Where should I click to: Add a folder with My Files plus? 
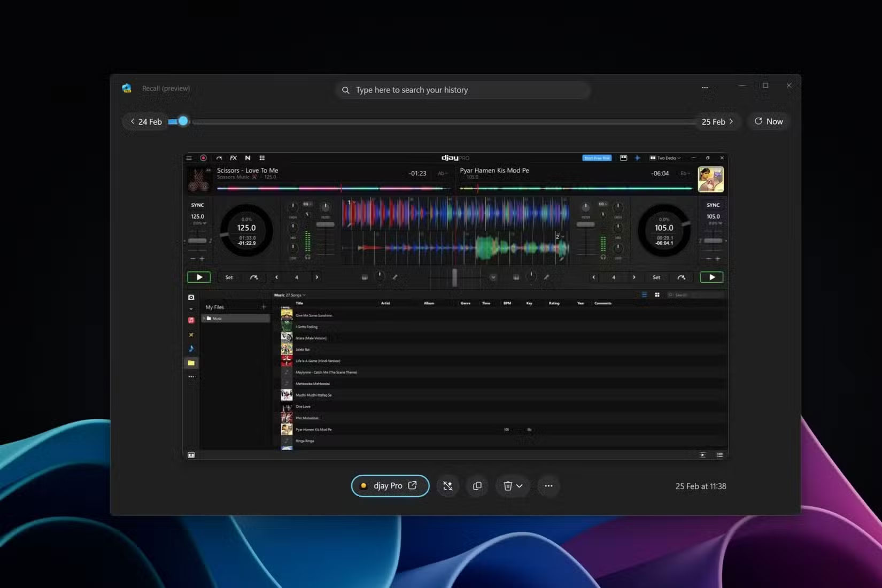pos(264,307)
